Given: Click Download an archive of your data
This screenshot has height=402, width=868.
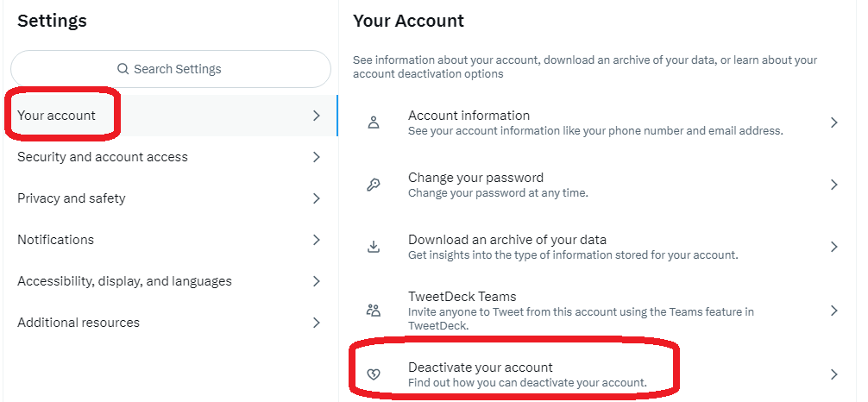Looking at the screenshot, I should point(507,240).
